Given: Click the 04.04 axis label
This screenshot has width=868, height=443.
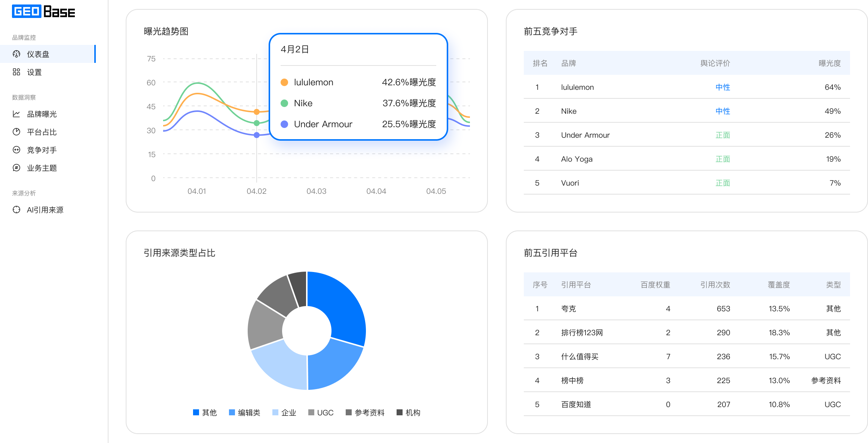Looking at the screenshot, I should coord(376,191).
